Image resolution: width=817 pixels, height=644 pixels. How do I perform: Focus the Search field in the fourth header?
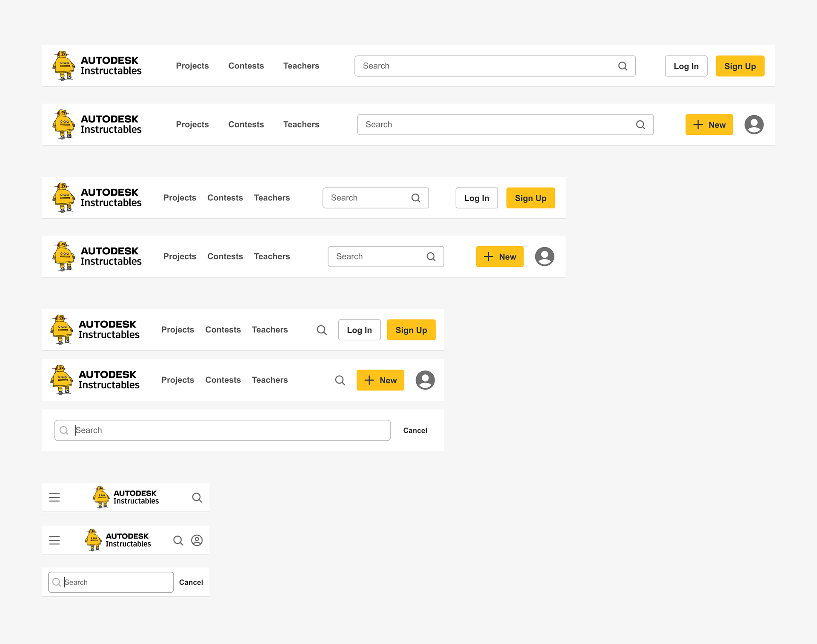[386, 256]
